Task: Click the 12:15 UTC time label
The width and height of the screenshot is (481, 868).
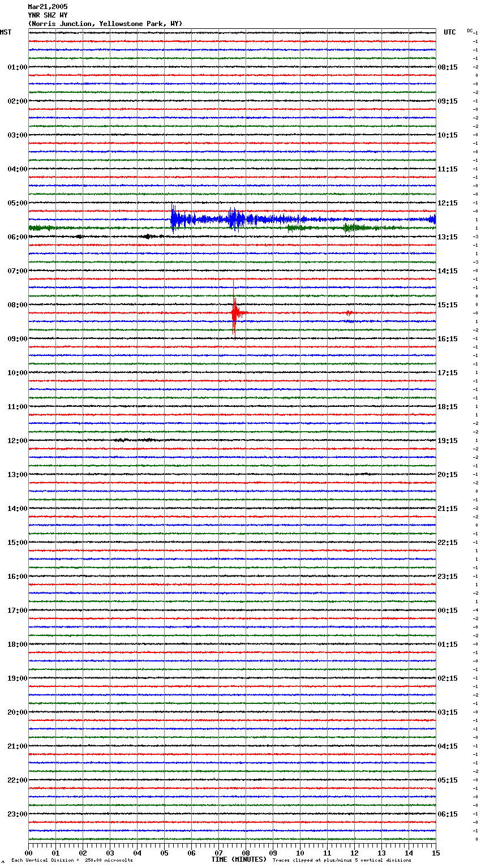Action: pyautogui.click(x=448, y=203)
